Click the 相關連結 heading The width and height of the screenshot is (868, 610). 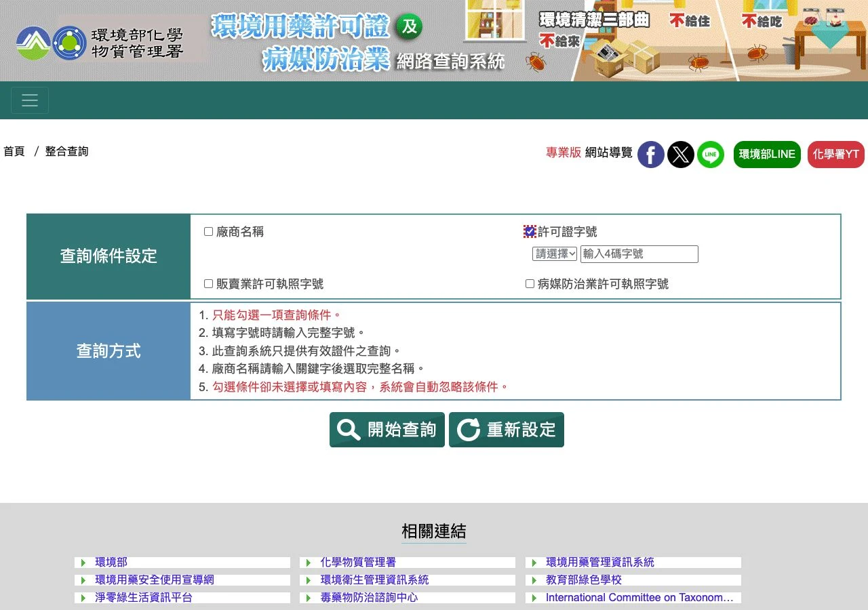point(434,531)
